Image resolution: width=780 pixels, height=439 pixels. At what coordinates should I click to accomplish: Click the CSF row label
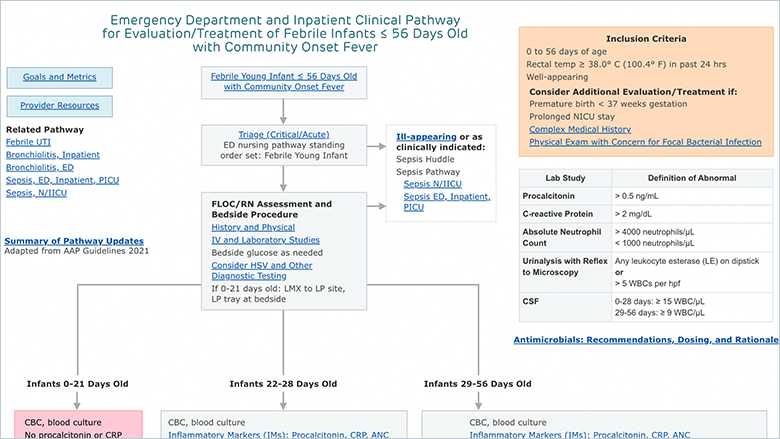tap(531, 301)
